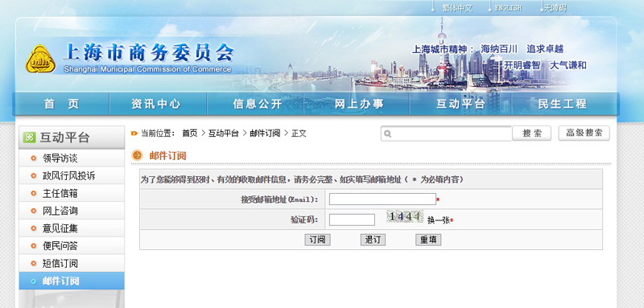Click 互动平台 in breadcrumb
The width and height of the screenshot is (644, 308).
point(224,133)
